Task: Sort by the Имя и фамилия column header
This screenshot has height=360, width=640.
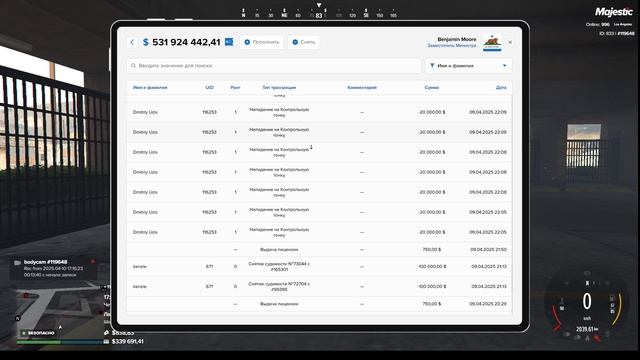Action: tap(150, 87)
